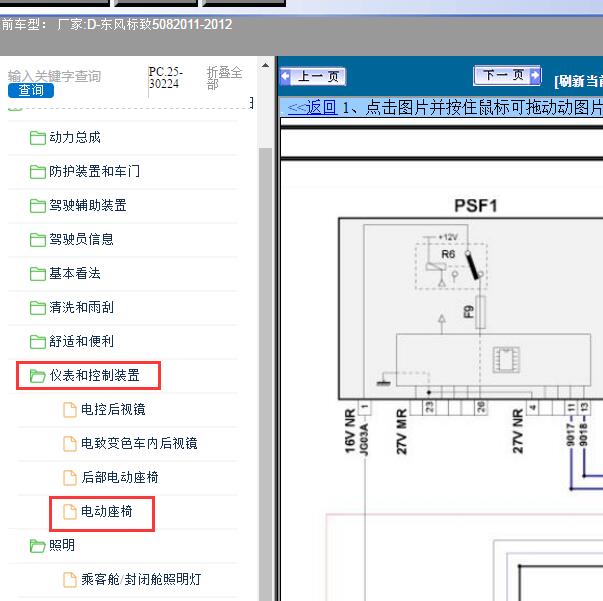Click the 9018 wire label
This screenshot has height=601, width=603.
click(583, 435)
